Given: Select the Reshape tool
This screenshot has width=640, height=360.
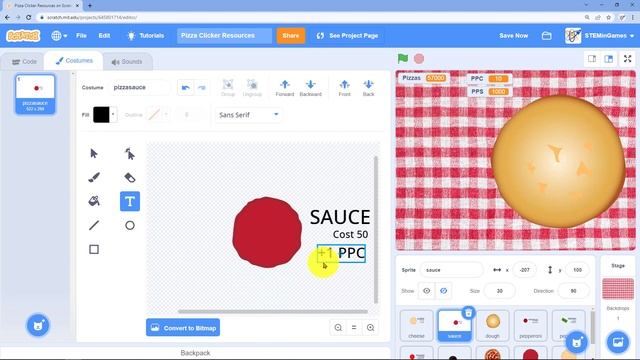Looking at the screenshot, I should coord(130,154).
